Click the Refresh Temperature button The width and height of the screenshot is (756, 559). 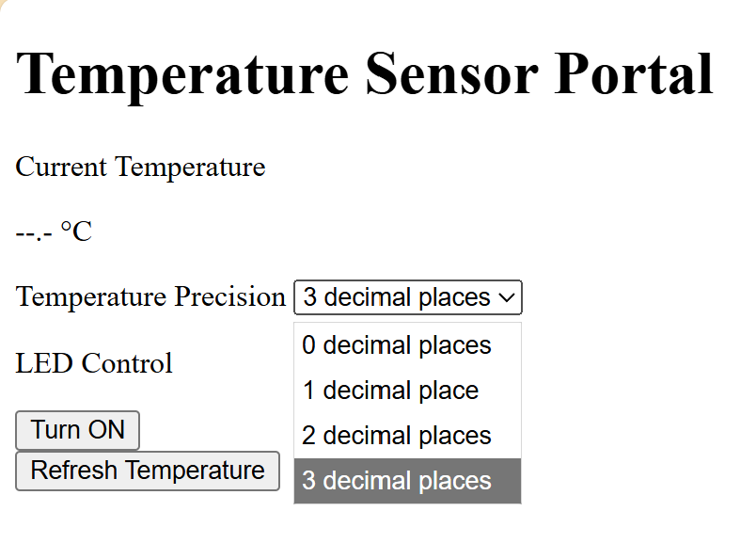pyautogui.click(x=147, y=471)
